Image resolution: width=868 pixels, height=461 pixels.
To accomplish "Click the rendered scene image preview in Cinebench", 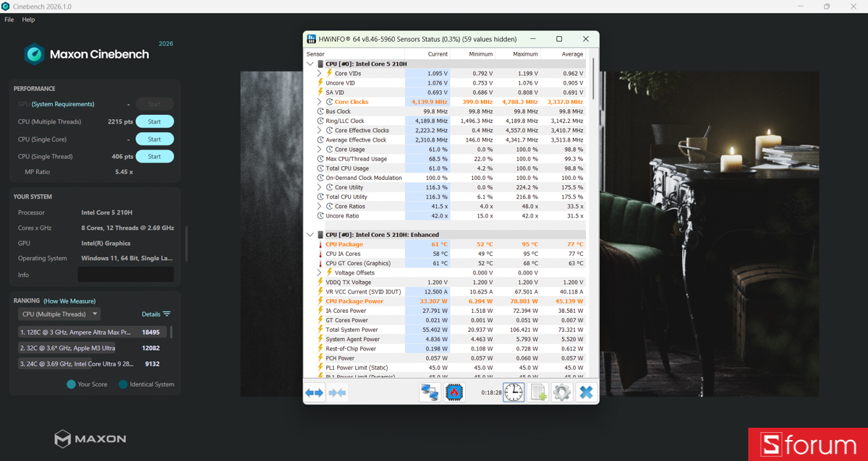I will [530, 233].
